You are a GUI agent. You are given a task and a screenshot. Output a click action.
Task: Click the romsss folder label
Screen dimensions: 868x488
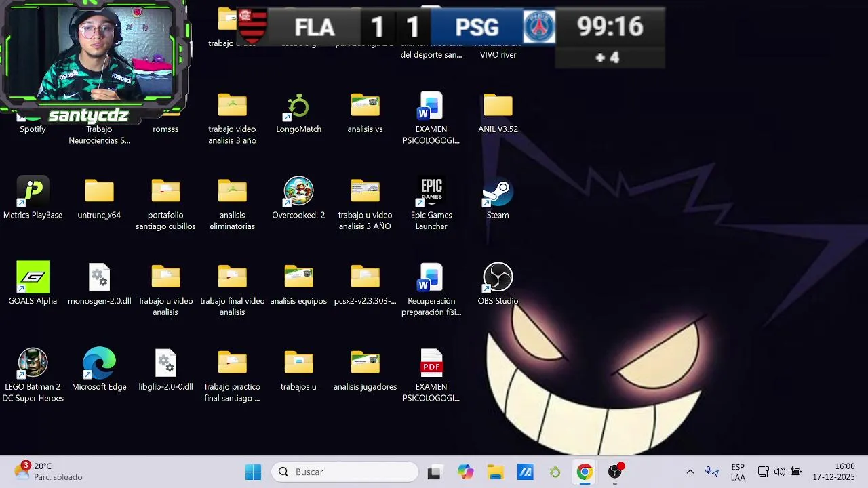coord(165,129)
